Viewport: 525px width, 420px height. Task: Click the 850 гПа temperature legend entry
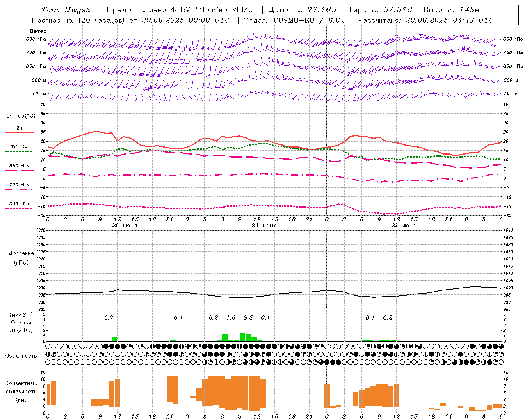pos(19,166)
